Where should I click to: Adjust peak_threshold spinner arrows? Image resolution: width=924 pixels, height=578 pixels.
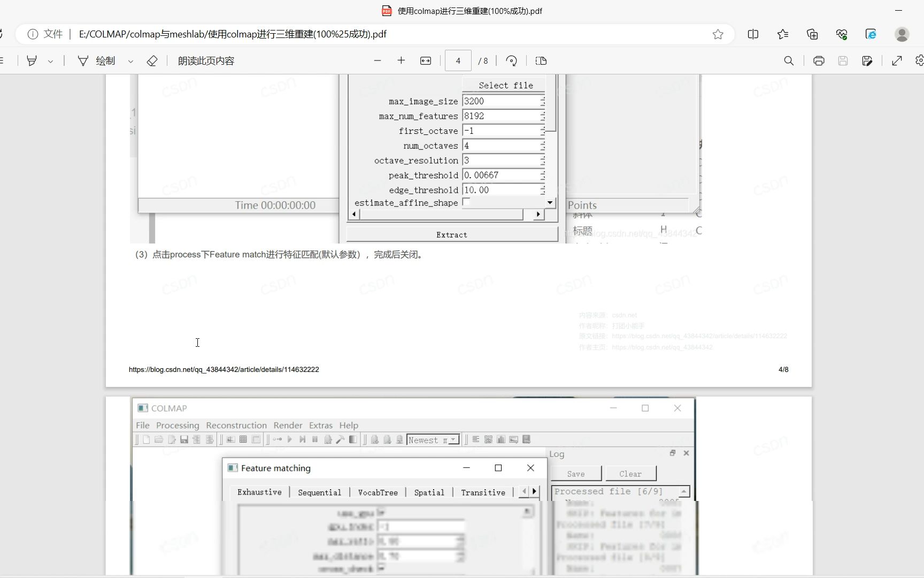point(543,176)
